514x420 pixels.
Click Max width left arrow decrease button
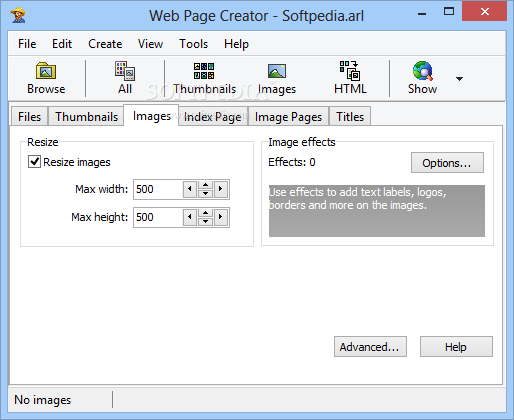[190, 189]
